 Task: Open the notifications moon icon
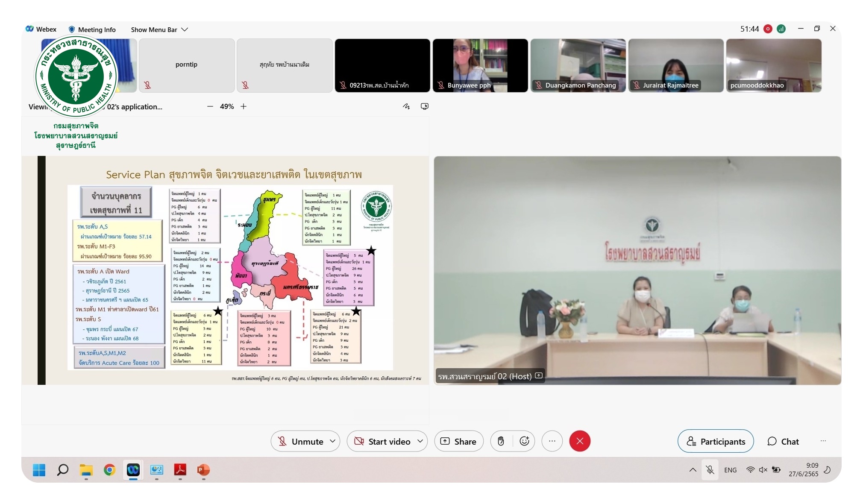pos(827,470)
